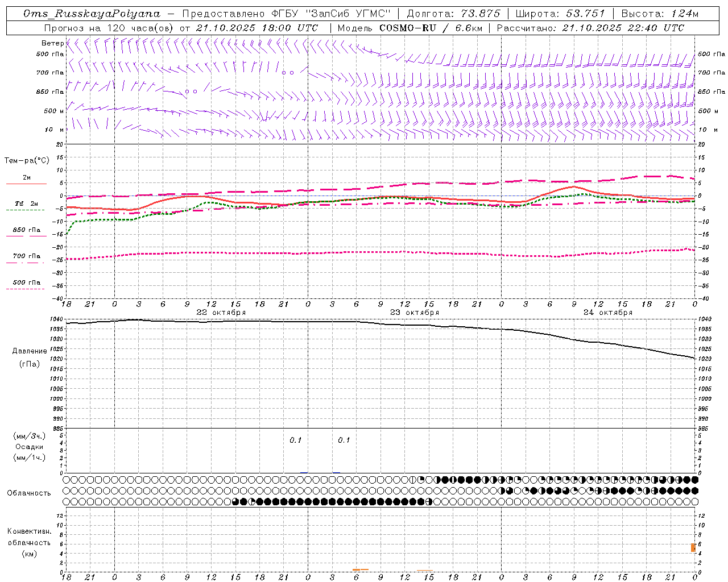Click the 'Тем-ра(°C)' temperature legend title

[27, 161]
